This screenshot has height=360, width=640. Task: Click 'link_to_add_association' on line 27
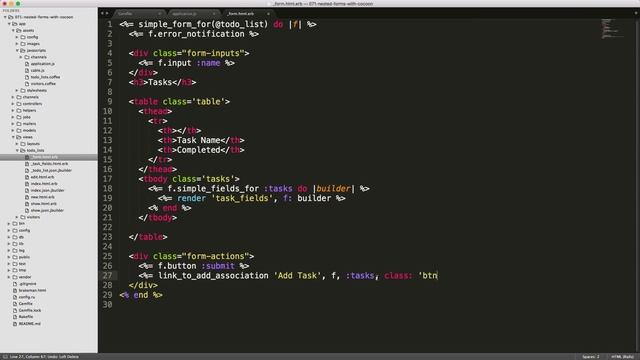click(x=213, y=276)
